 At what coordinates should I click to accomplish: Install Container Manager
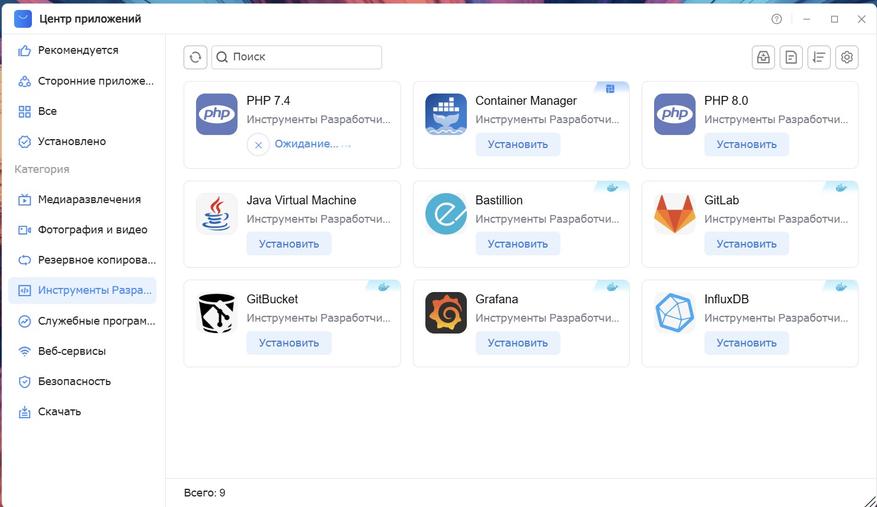click(517, 144)
